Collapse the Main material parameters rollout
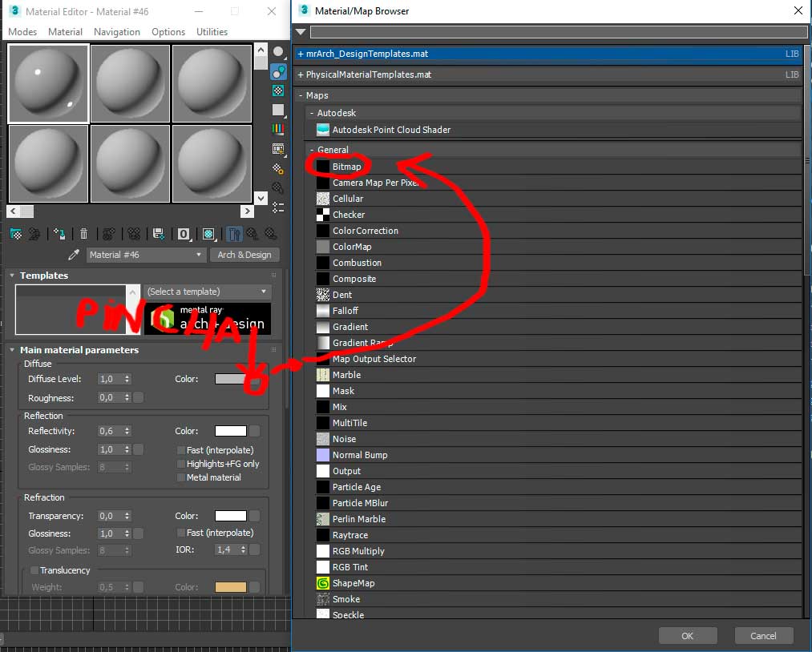Screen dimensions: 812x652 [12, 350]
